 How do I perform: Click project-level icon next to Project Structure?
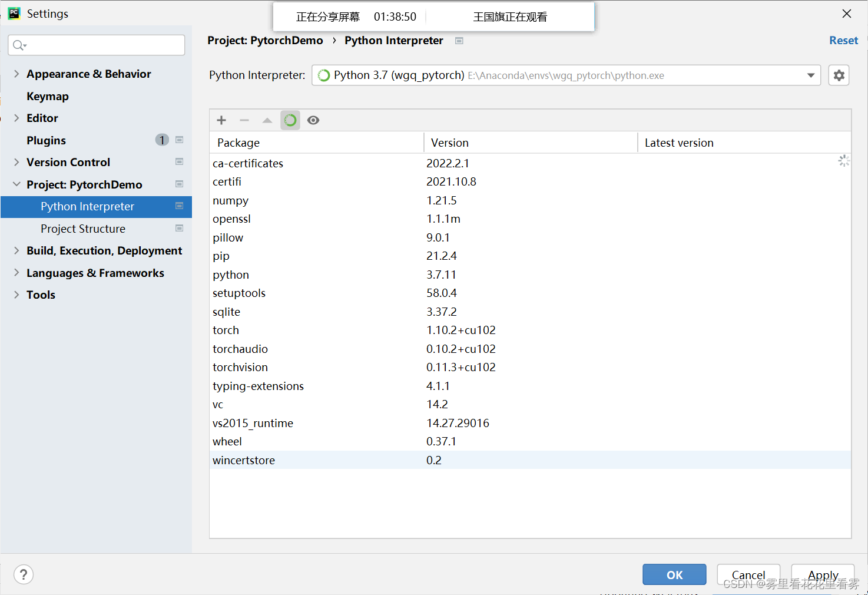click(180, 228)
